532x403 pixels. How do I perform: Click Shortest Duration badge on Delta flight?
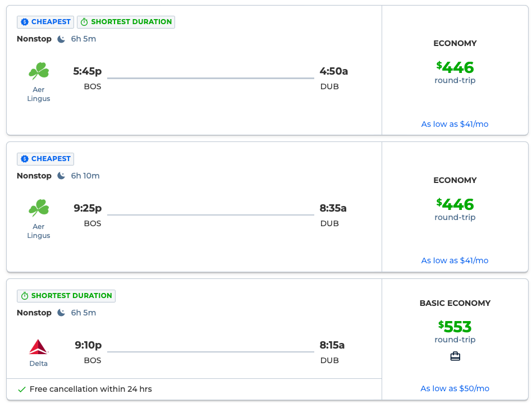click(66, 296)
